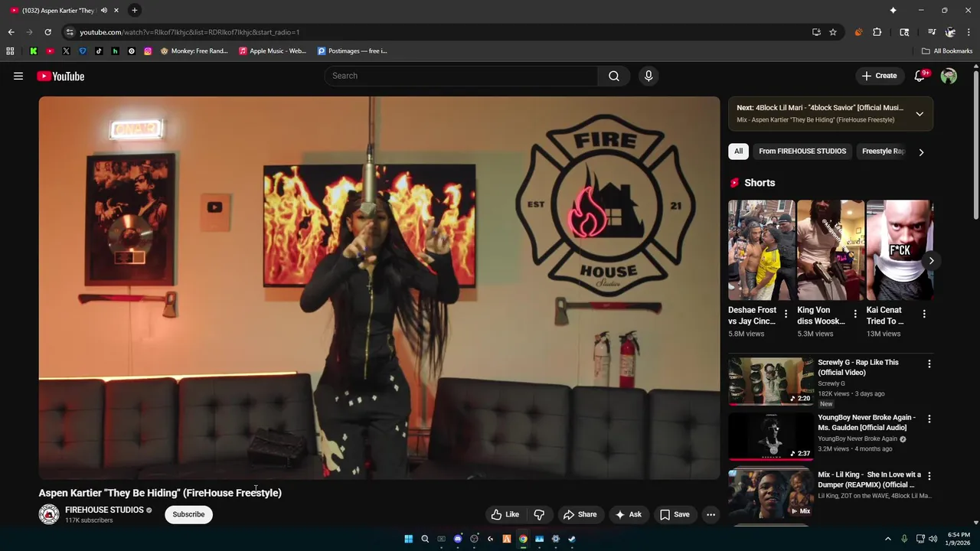Open more actions under the video

click(710, 514)
